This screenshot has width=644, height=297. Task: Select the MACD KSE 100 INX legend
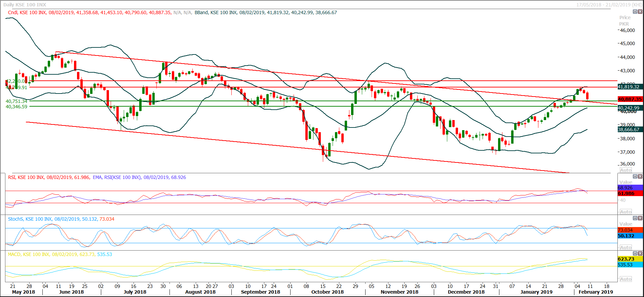pos(60,254)
